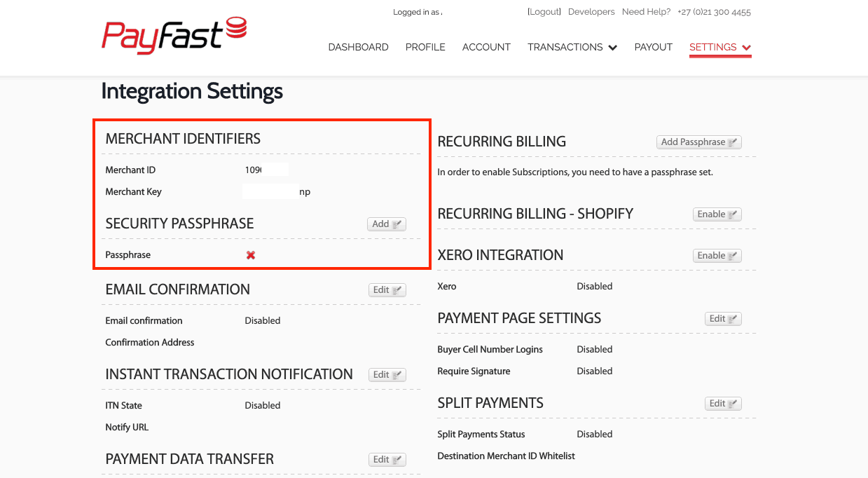This screenshot has width=868, height=478.
Task: Expand the Transactions dropdown menu
Action: pyautogui.click(x=572, y=47)
